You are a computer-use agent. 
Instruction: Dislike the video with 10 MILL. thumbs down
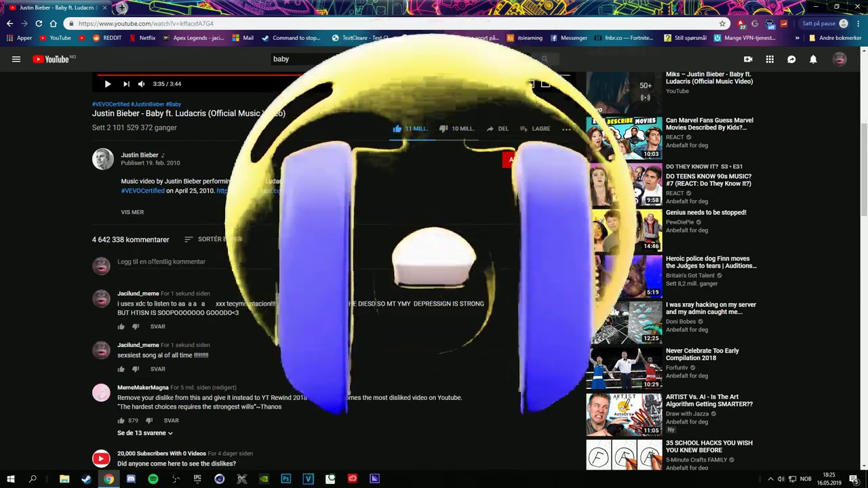point(456,128)
